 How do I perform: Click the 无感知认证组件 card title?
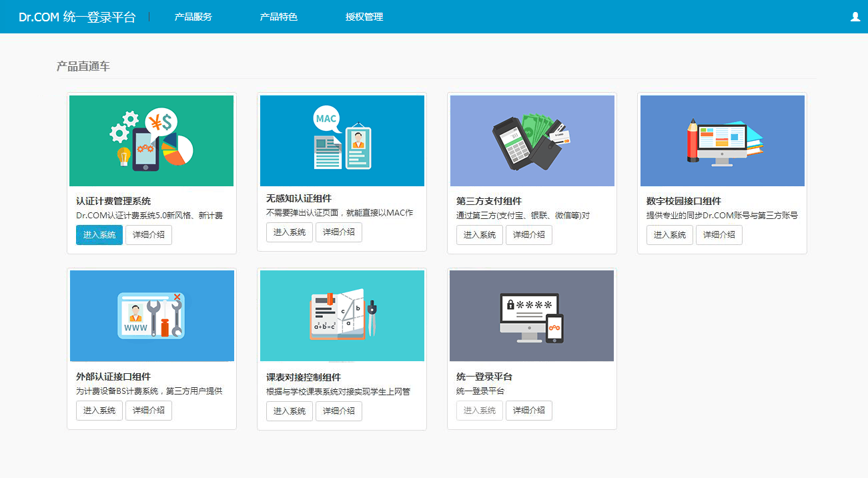pos(299,198)
